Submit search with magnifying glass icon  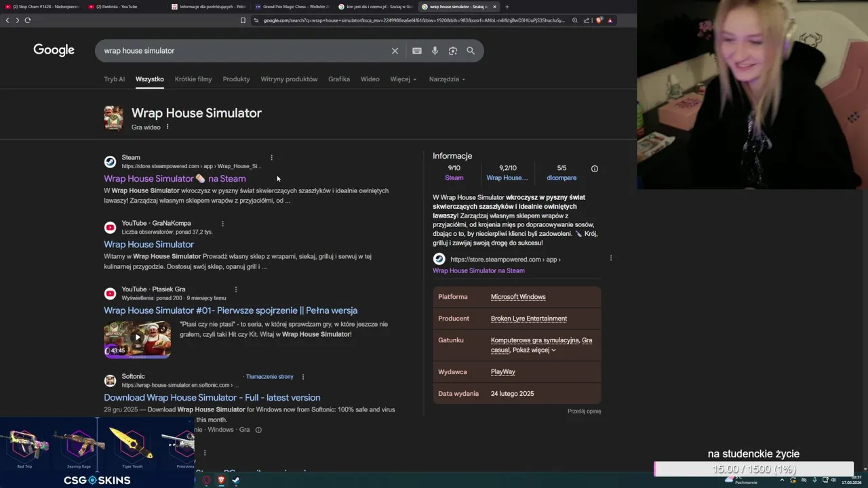tap(471, 51)
